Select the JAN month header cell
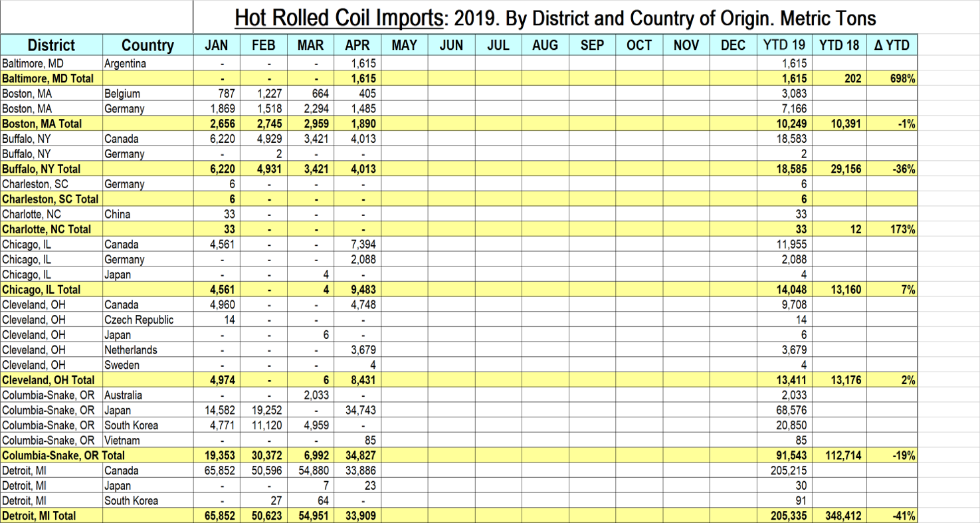This screenshot has height=523, width=980. point(217,45)
